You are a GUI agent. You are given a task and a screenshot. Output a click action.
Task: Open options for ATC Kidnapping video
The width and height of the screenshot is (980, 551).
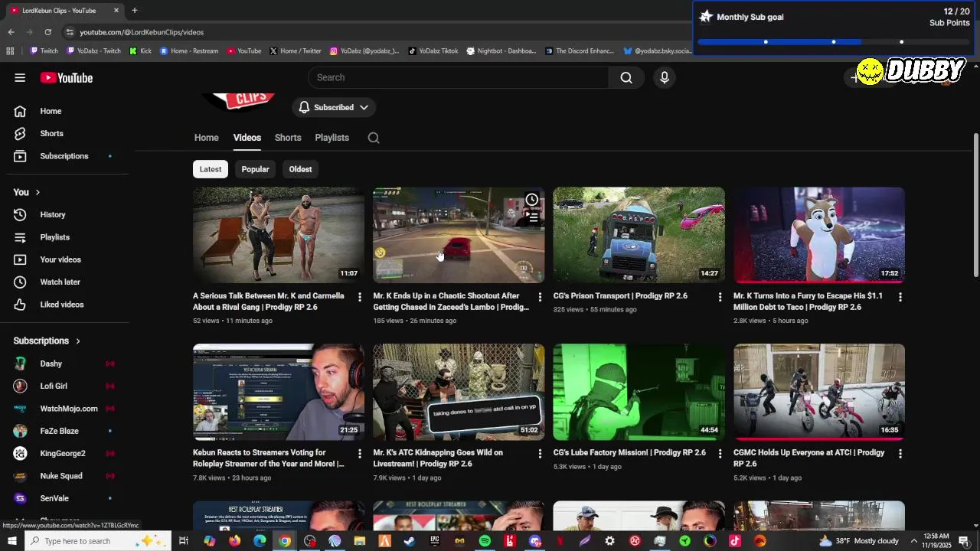point(540,454)
